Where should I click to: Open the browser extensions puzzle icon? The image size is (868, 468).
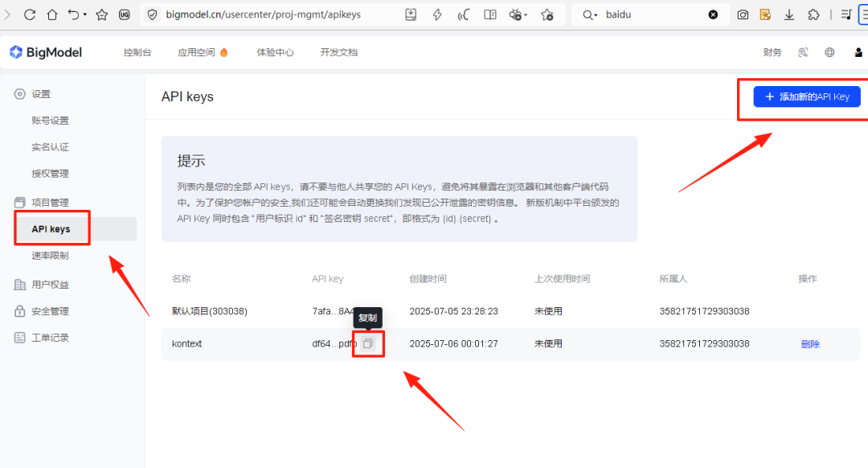pos(814,14)
